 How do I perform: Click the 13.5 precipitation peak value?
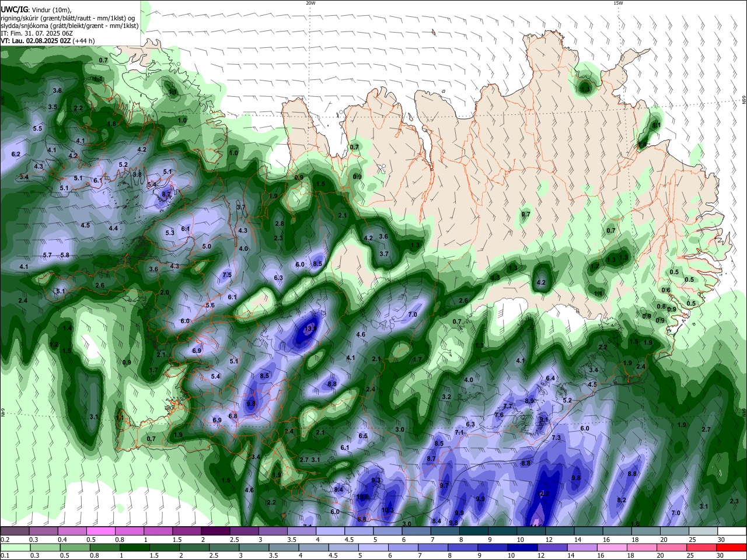pyautogui.click(x=310, y=328)
